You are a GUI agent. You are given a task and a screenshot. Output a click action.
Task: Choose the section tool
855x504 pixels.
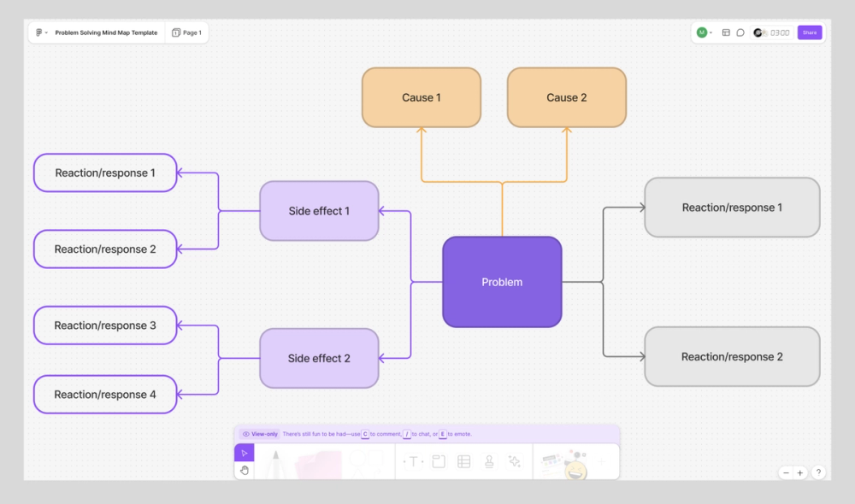439,461
